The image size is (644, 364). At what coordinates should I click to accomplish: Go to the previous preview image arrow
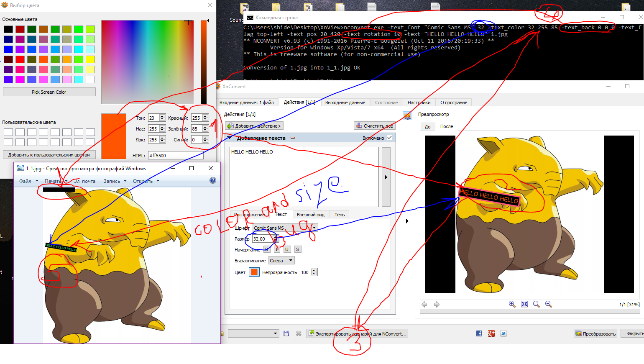pyautogui.click(x=424, y=304)
